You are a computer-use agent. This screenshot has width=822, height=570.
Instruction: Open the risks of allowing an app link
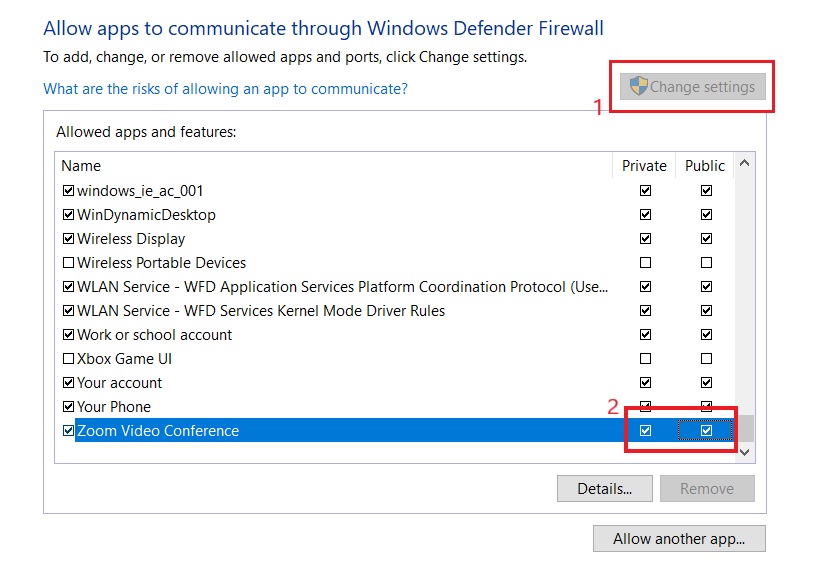225,89
